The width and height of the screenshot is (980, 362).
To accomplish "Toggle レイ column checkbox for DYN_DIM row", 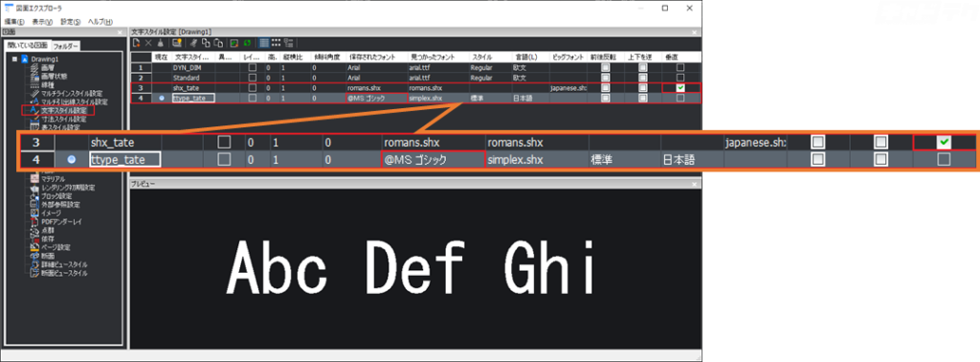I will [x=253, y=68].
